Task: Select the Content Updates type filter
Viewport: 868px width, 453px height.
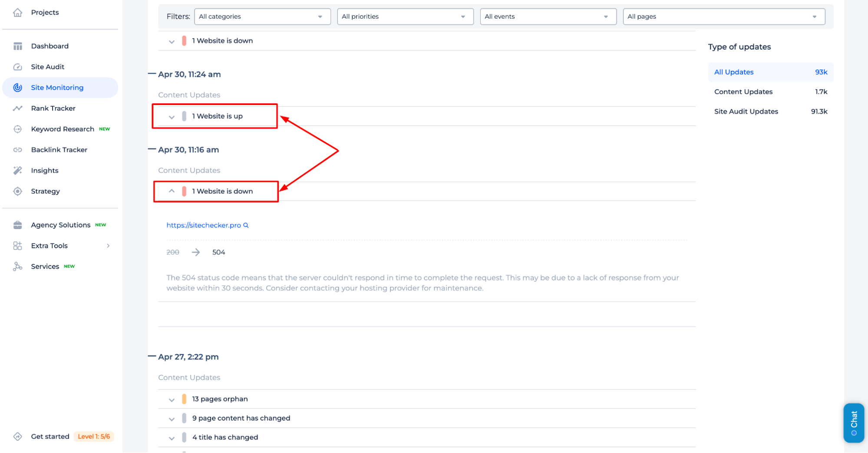Action: click(x=770, y=92)
